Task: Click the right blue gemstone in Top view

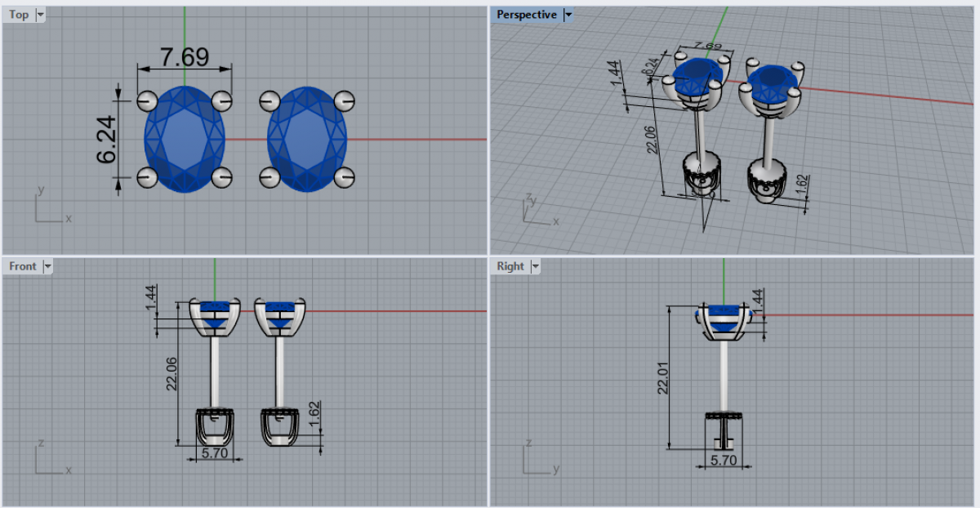Action: [x=308, y=139]
